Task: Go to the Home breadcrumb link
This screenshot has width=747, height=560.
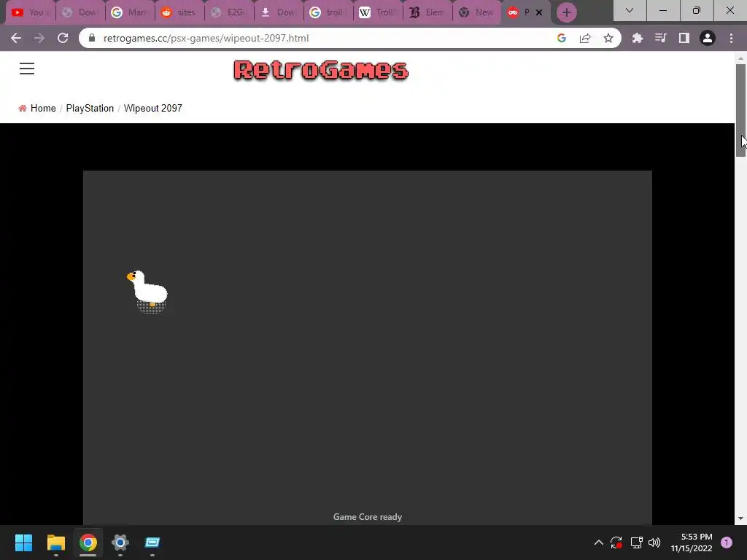Action: click(x=43, y=108)
